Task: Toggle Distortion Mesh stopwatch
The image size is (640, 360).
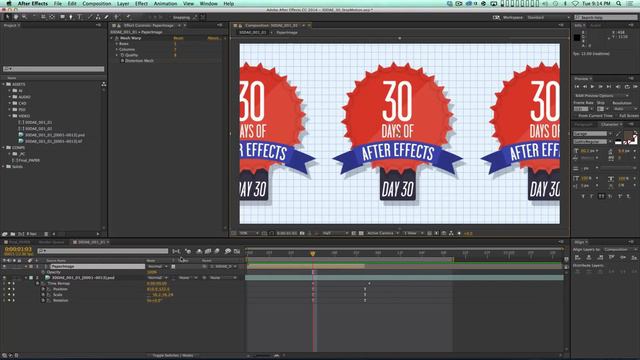Action: click(122, 61)
